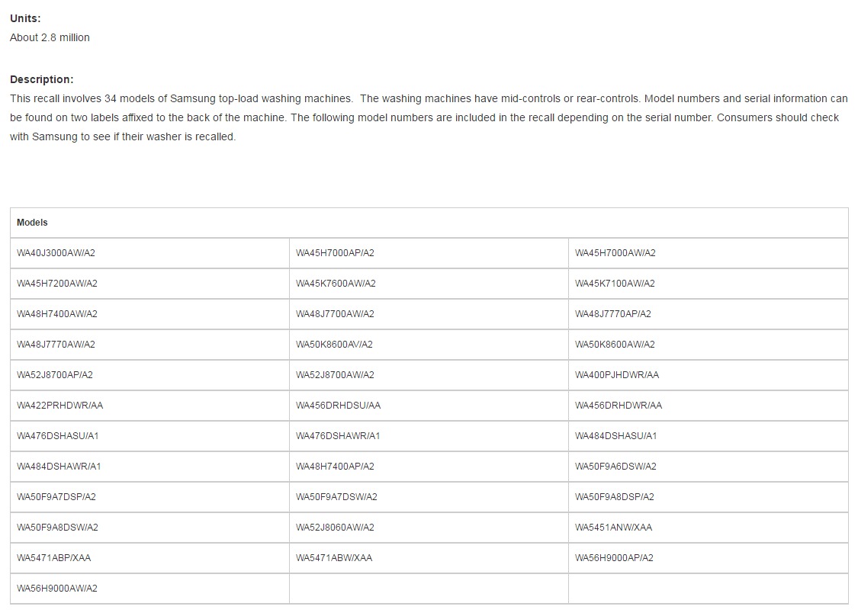Click the WA56H9000AW/A2 model text
858x616 pixels.
pyautogui.click(x=57, y=589)
